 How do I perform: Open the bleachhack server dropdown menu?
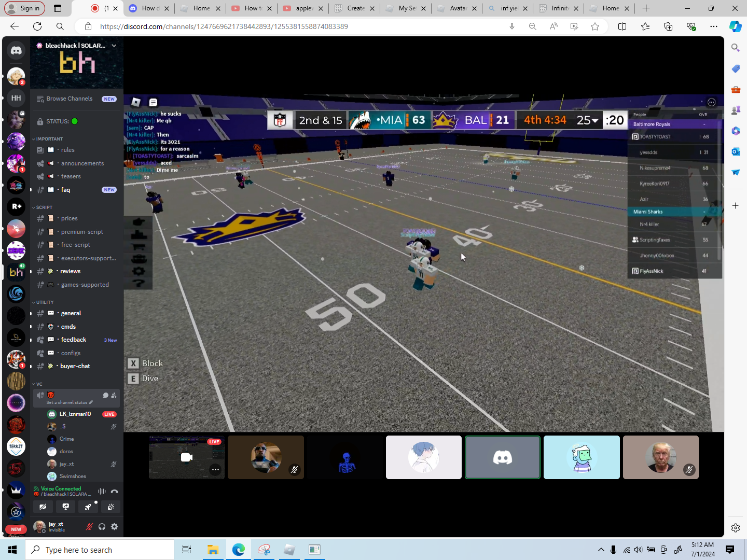[114, 46]
